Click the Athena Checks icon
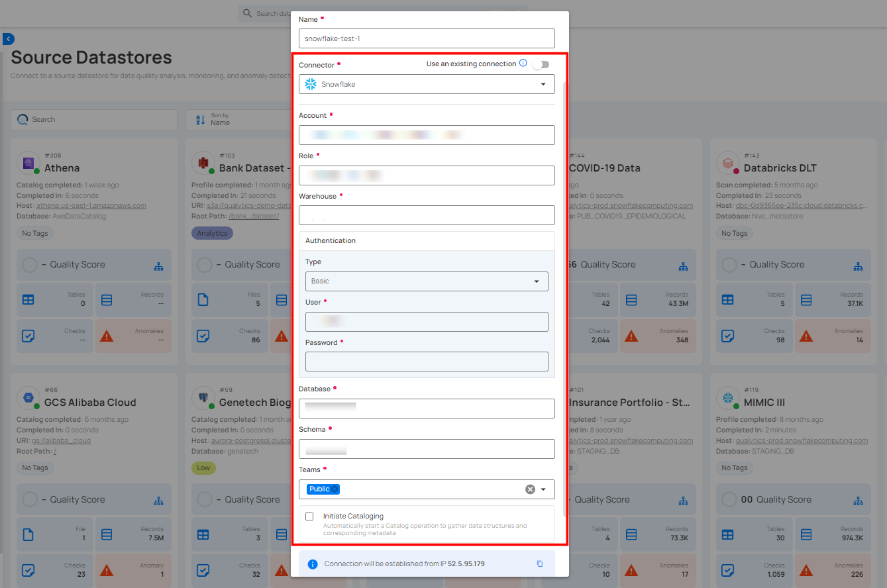 pos(28,336)
